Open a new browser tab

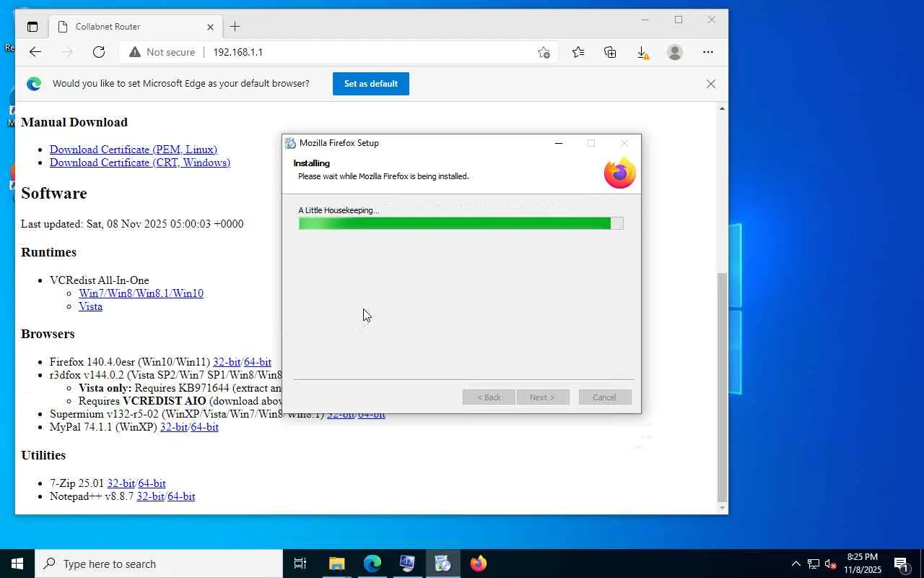pyautogui.click(x=235, y=27)
